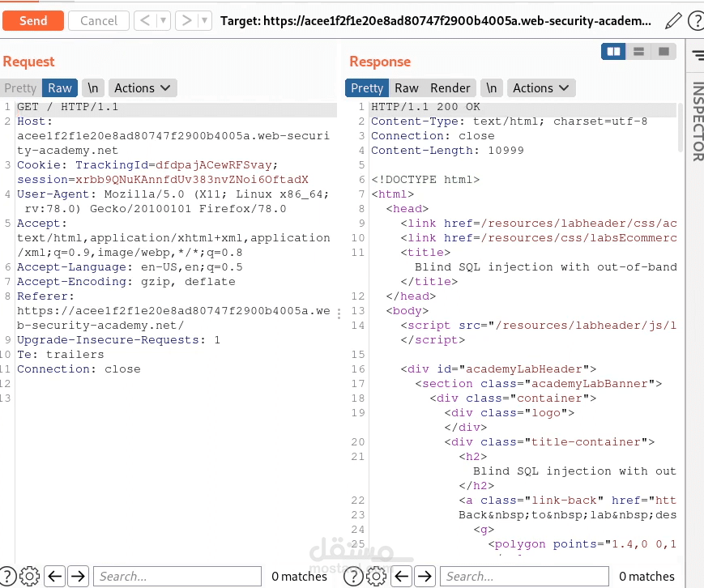The image size is (704, 588).
Task: Click 'Accept-Language' header line
Action: click(x=130, y=267)
